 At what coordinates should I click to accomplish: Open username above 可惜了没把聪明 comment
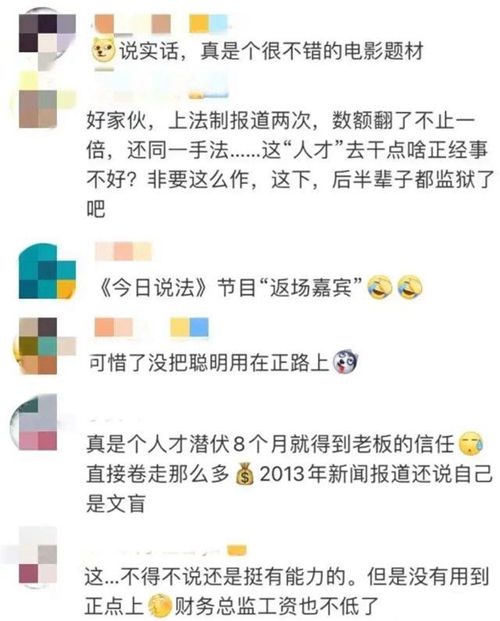point(152,328)
